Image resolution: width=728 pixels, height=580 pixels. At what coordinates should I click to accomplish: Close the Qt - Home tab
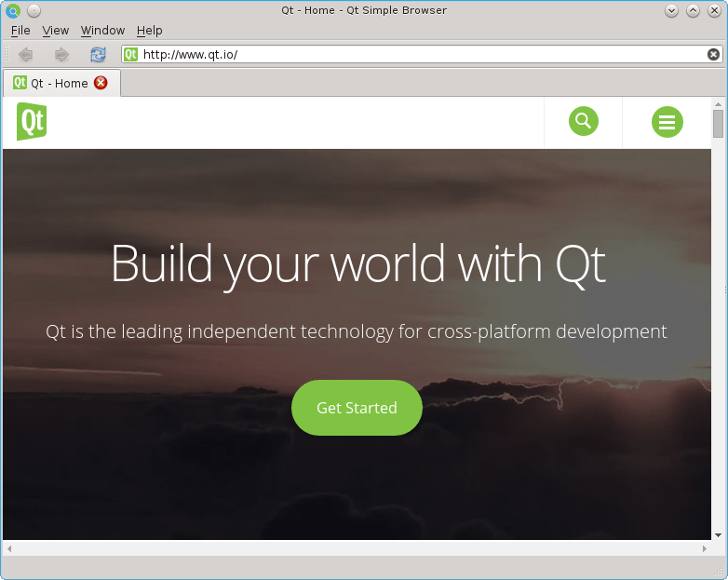(101, 83)
